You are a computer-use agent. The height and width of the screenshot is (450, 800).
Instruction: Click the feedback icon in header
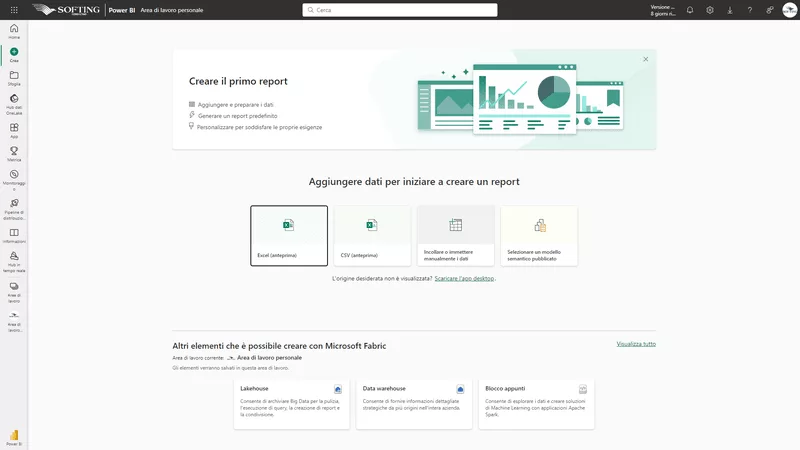point(769,10)
